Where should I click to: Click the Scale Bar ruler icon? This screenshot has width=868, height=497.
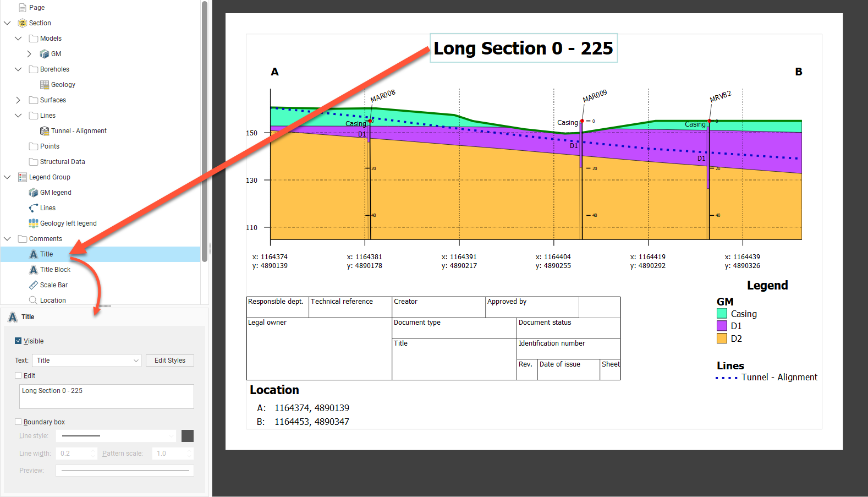pos(34,285)
